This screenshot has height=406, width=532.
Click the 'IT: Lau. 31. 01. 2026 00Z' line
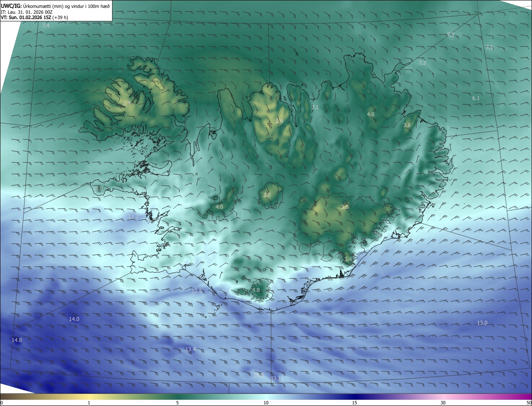point(27,12)
